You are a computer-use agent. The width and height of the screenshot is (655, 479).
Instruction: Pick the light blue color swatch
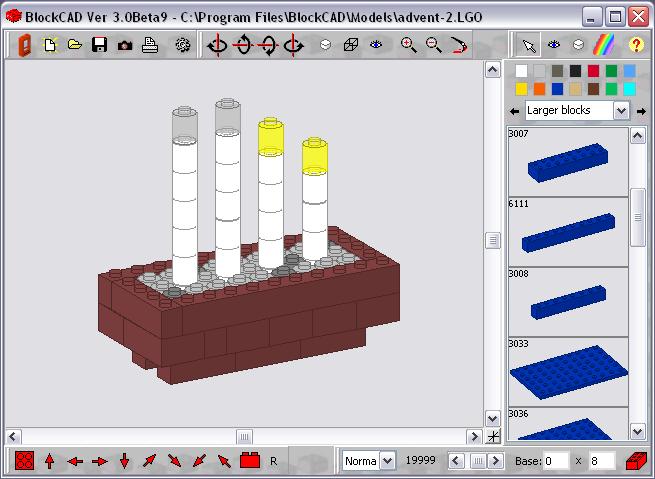(x=629, y=71)
